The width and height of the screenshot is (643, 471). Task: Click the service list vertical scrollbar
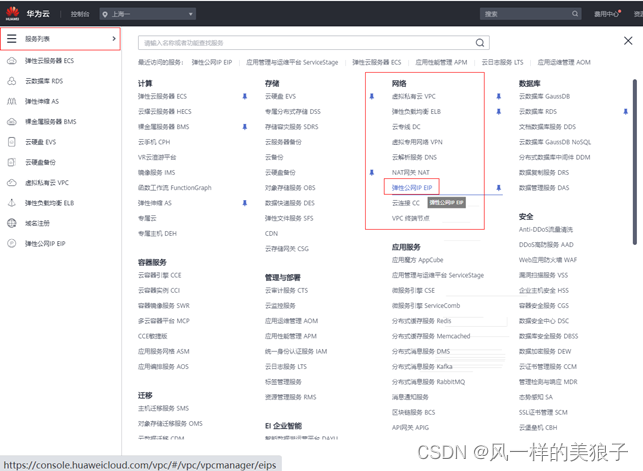click(x=635, y=162)
